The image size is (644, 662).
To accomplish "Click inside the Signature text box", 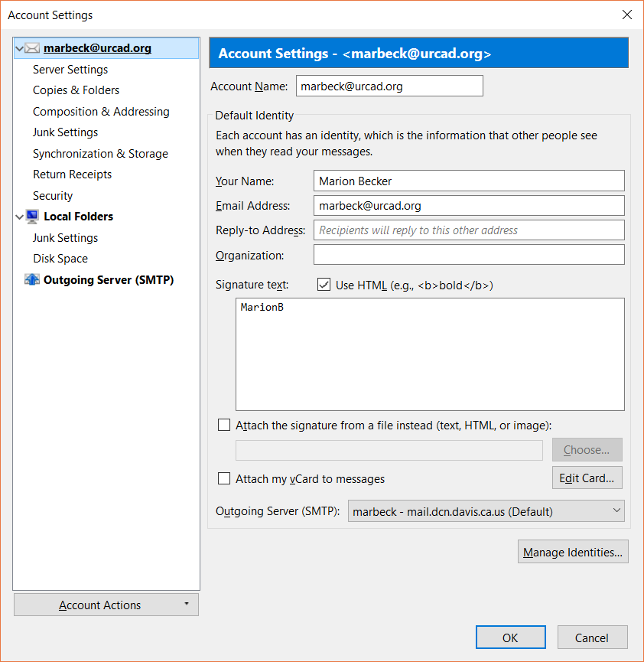I will (430, 354).
